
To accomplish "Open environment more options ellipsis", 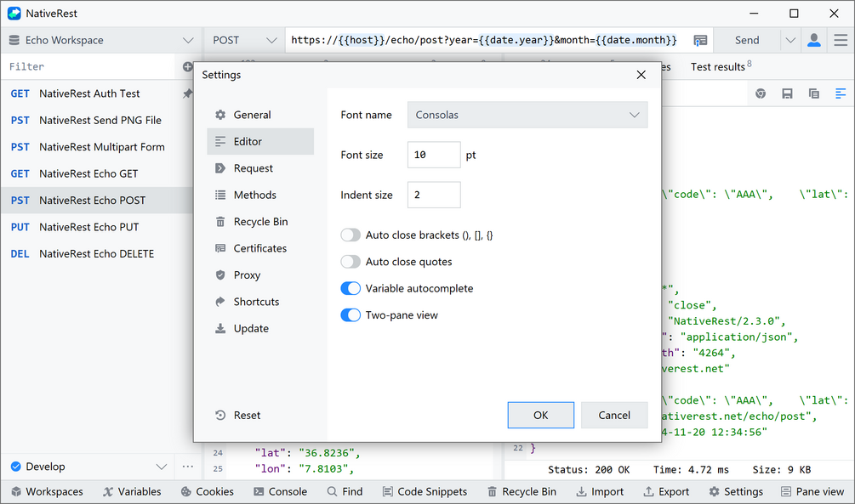I will (x=188, y=467).
